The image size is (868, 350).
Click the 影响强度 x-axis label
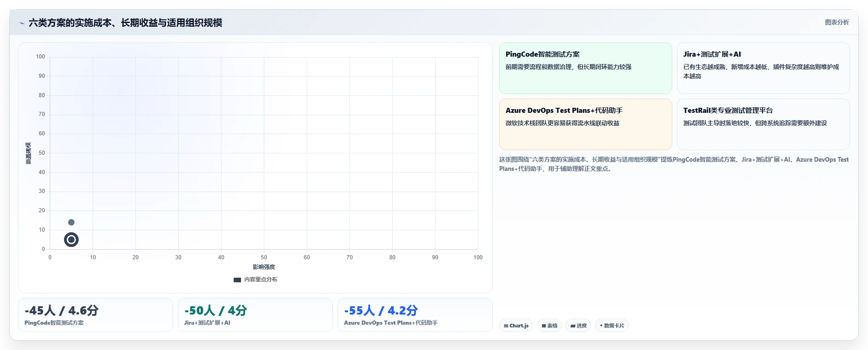[x=264, y=267]
